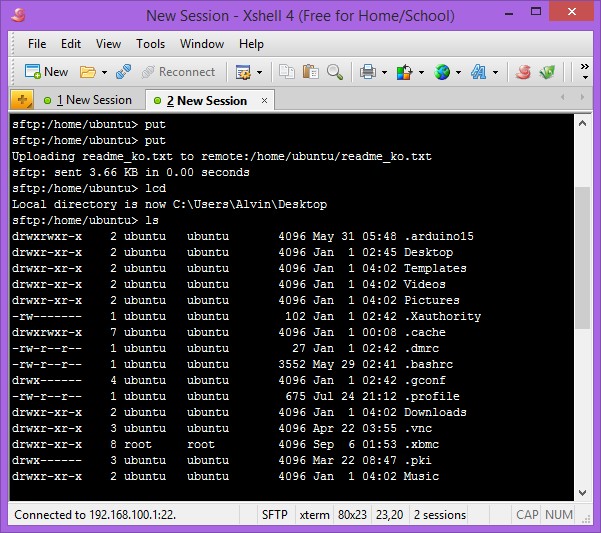
Task: Click the Copy icon in toolbar
Action: (287, 72)
